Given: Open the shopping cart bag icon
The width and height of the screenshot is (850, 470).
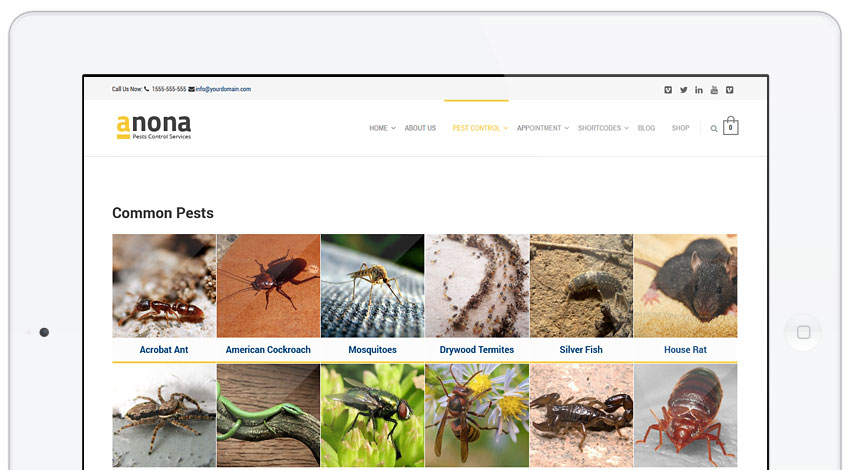Looking at the screenshot, I should click(x=731, y=127).
